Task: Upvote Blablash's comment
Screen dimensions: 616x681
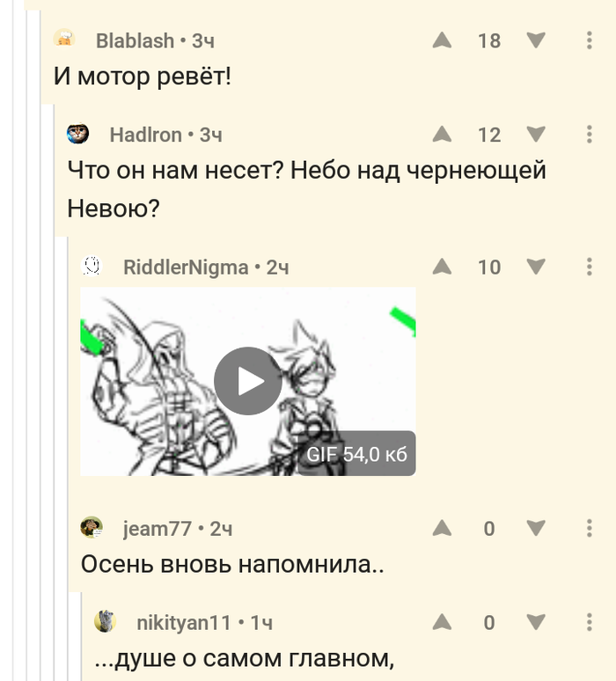Action: pos(442,40)
